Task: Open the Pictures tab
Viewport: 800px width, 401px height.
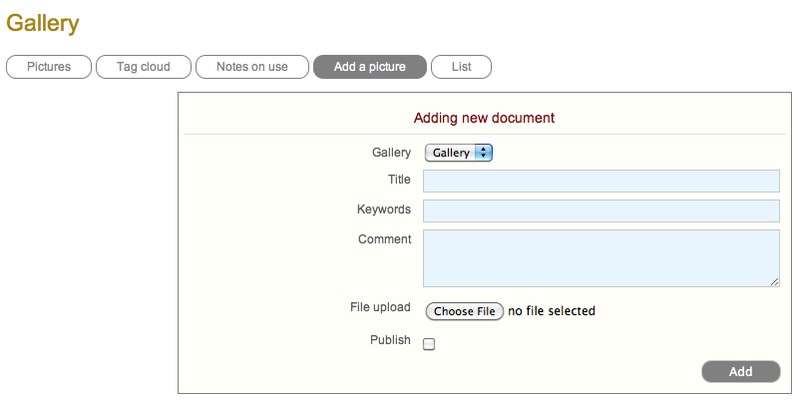Action: tap(49, 67)
